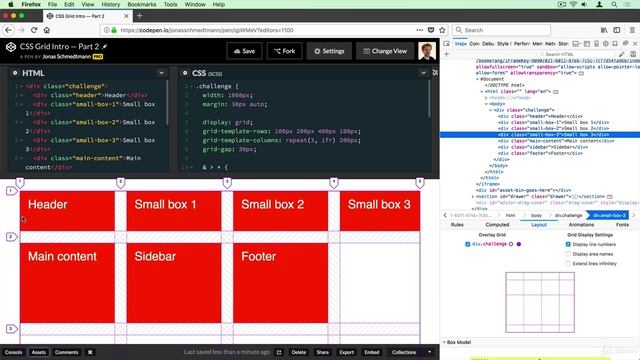Open the HTML editor settings gear
This screenshot has height=360, width=640.
coord(15,73)
